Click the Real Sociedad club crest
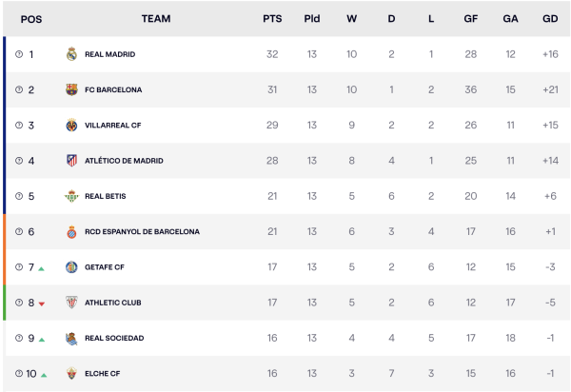 click(71, 339)
